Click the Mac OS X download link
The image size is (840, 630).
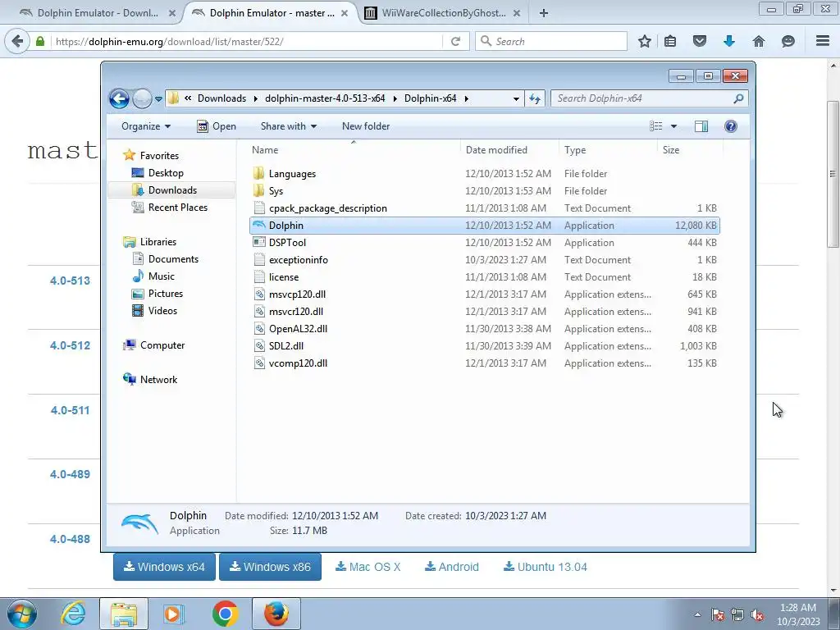pos(368,567)
